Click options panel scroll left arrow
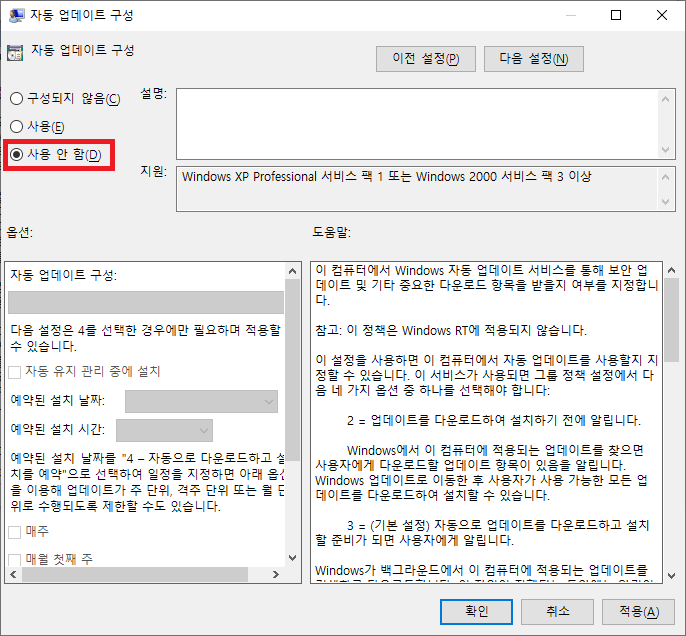Viewport: 686px width, 636px height. coord(13,574)
